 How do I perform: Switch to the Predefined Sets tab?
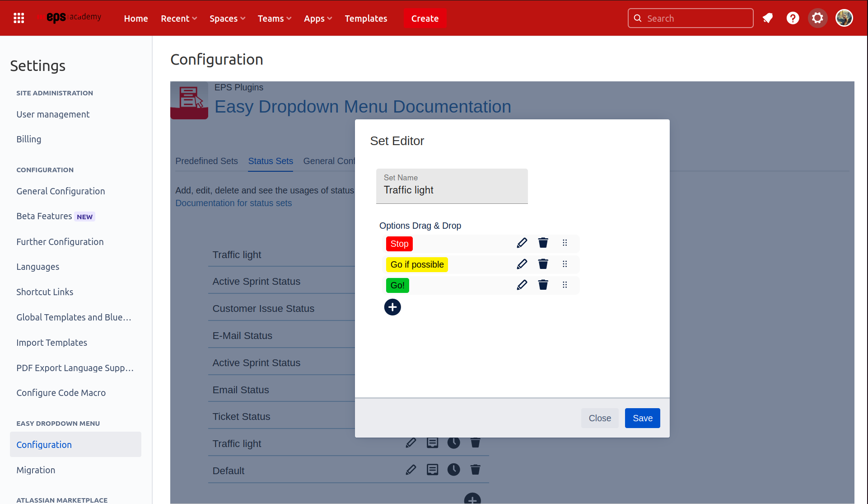(x=206, y=161)
